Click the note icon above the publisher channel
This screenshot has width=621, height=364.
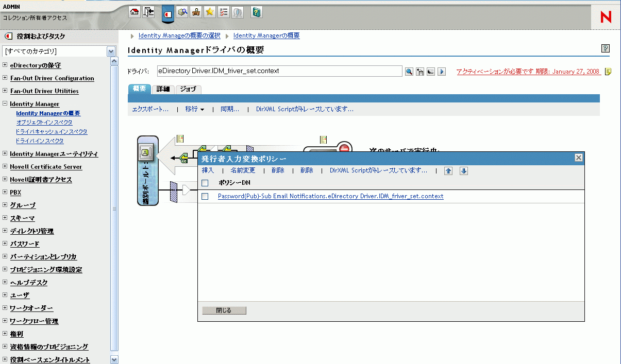(x=180, y=138)
